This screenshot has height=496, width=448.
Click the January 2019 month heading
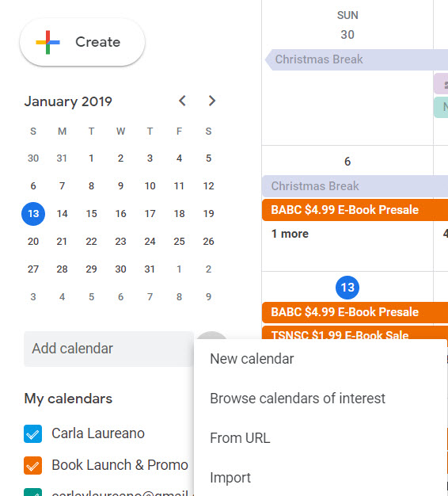(68, 101)
